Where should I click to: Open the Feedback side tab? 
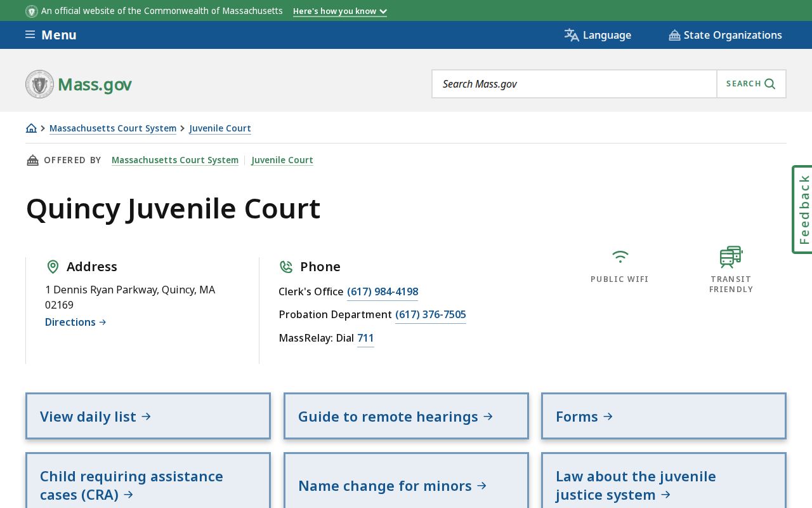pos(802,210)
